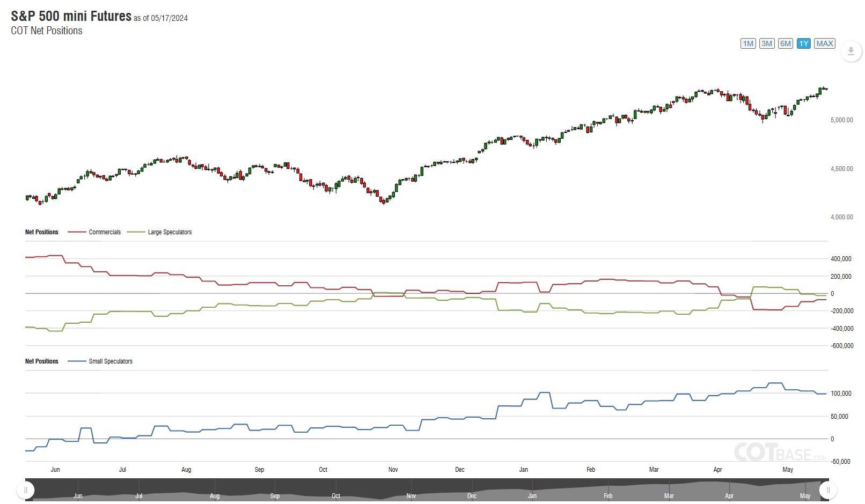
Task: Click the 4,500.00 price axis label
Action: tap(841, 169)
